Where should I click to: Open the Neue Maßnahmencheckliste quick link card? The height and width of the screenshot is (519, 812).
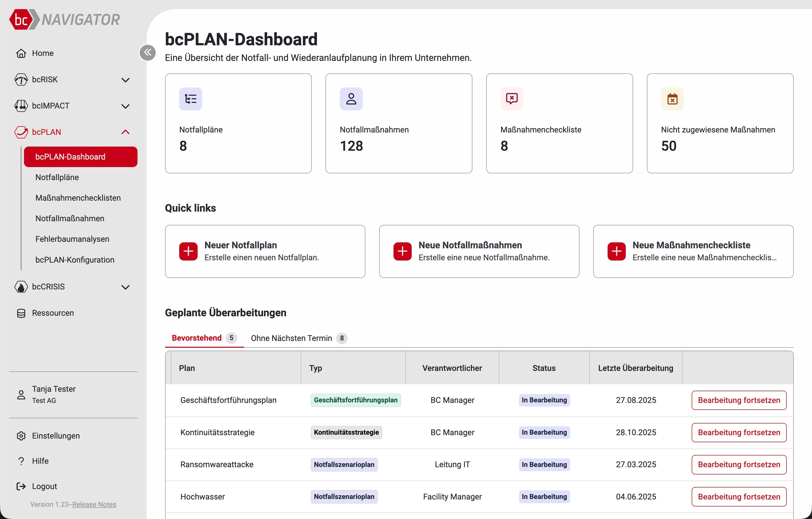click(x=693, y=251)
